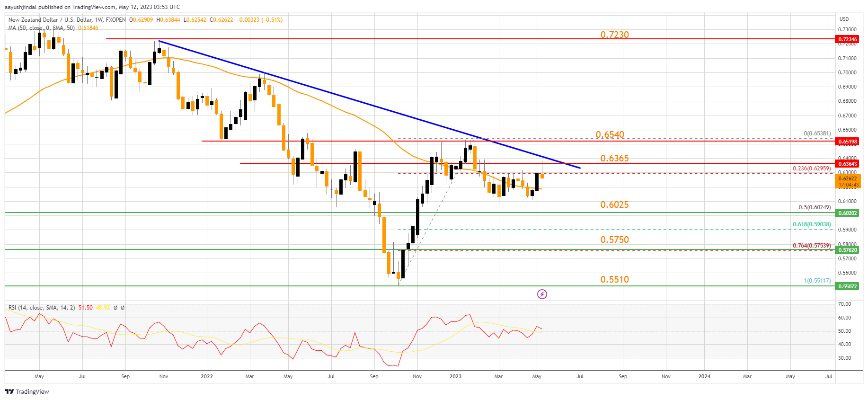Click the Fibonacci 0.236(0.62959) label
Screen dimensions: 868x400
[x=812, y=169]
